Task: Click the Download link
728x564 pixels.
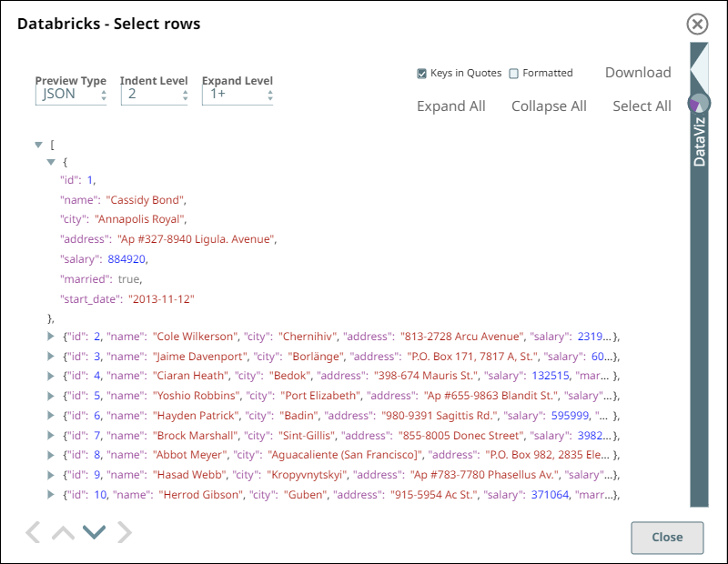Action: (x=638, y=73)
